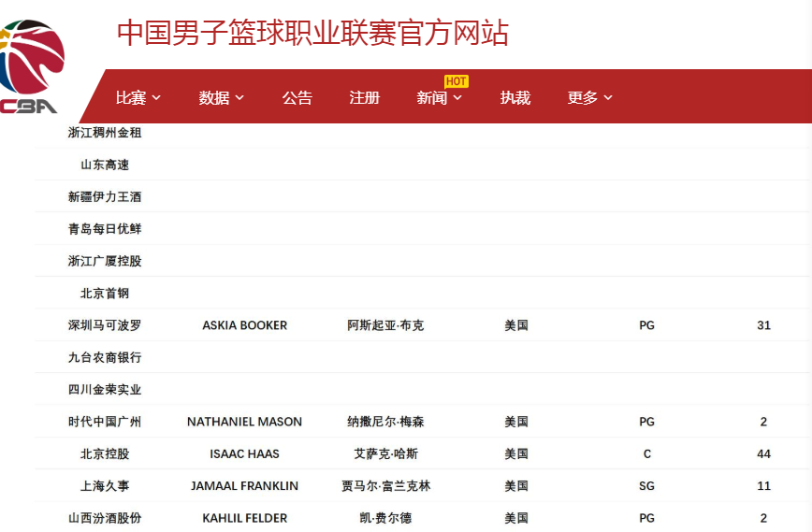The image size is (812, 532).
Task: Click Chinese name 凯·费尔德
Action: coord(385,518)
